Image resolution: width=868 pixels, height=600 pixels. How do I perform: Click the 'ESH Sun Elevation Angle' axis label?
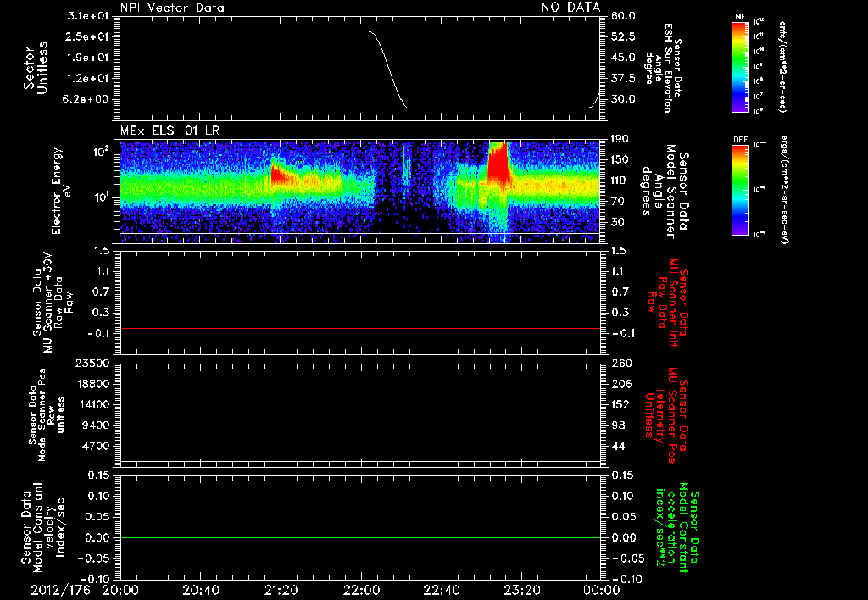[663, 68]
